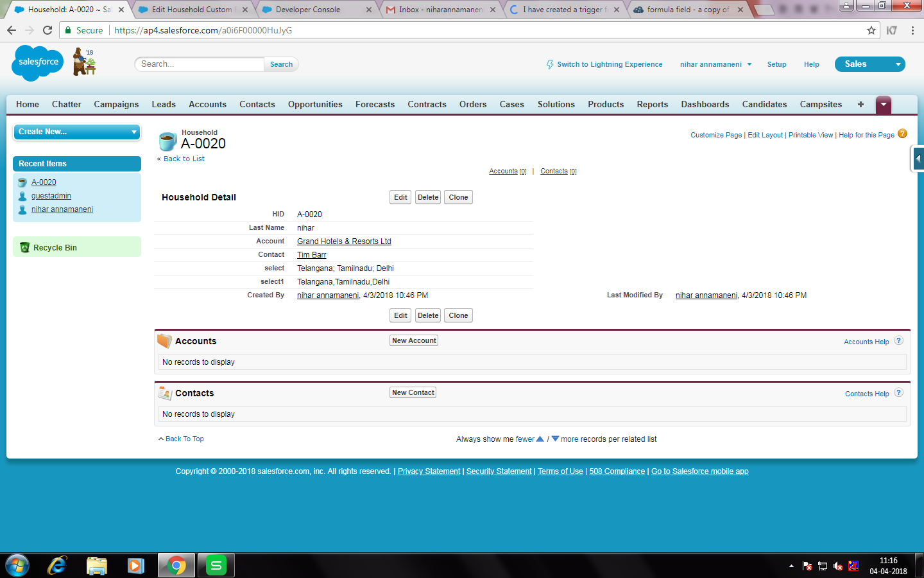Click the Customize Page link
Screen dimensions: 924x578
click(x=716, y=135)
